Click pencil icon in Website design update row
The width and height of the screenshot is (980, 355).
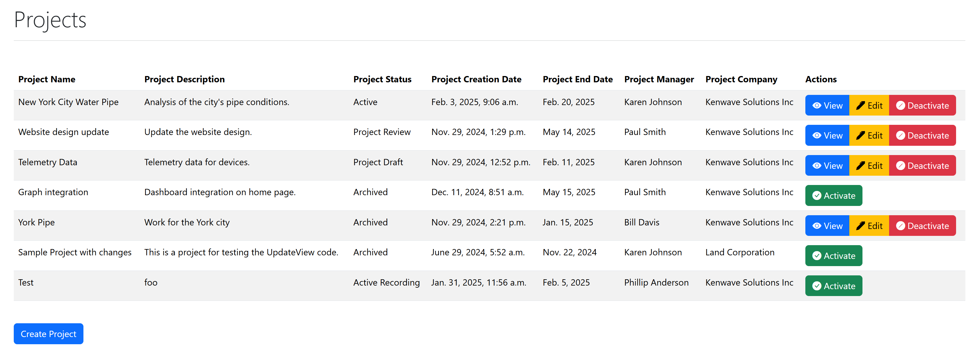point(860,136)
